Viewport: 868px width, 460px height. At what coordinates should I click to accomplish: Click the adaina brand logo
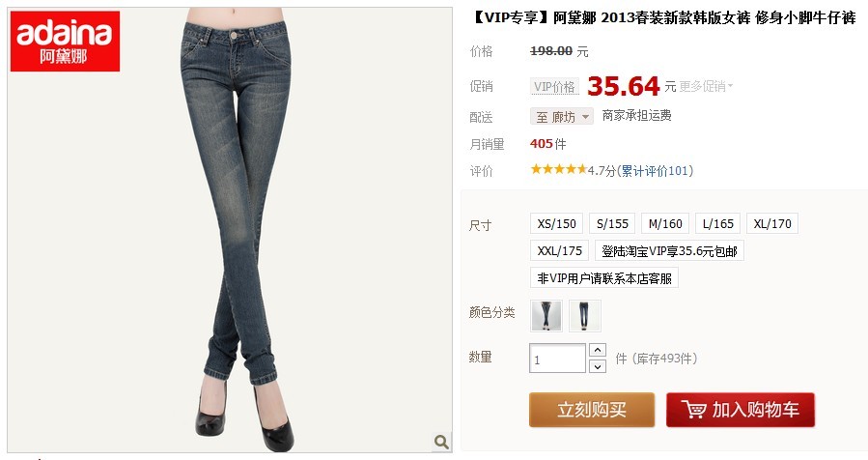[65, 41]
